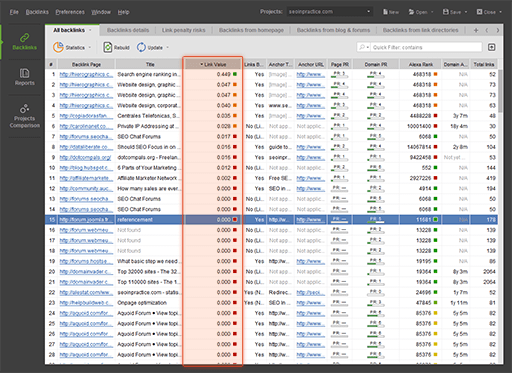Select row 15 titled referencement
The height and width of the screenshot is (373, 512).
click(x=271, y=220)
